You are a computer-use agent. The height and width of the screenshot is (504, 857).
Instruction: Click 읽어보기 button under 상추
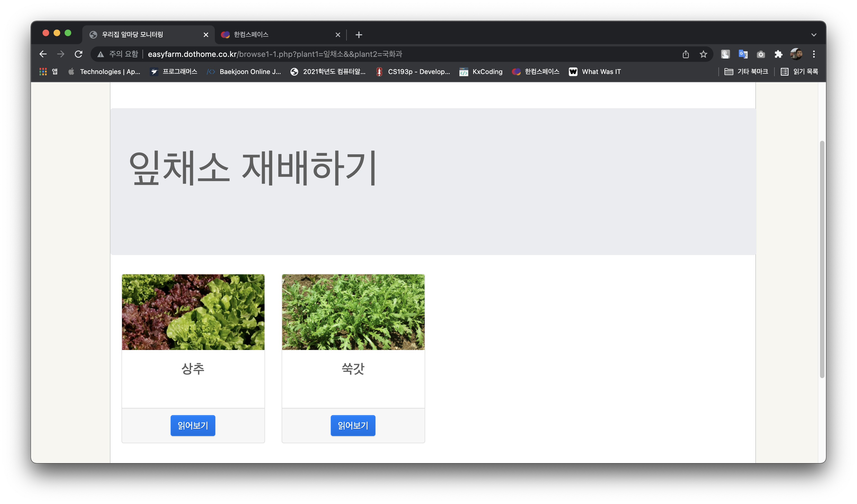[x=193, y=425]
